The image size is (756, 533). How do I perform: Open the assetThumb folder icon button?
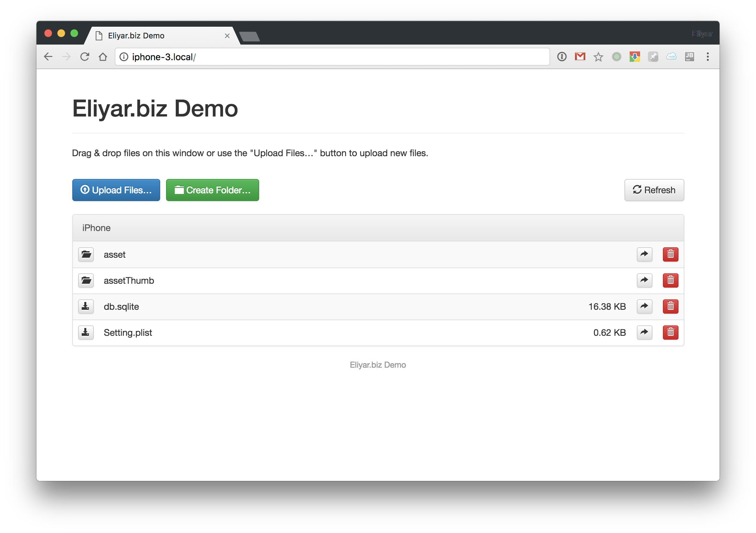86,280
